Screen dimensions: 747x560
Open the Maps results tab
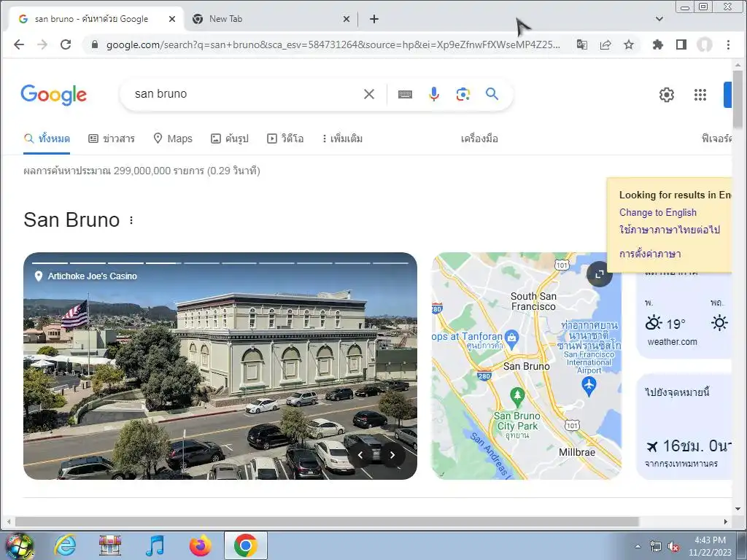(x=172, y=139)
